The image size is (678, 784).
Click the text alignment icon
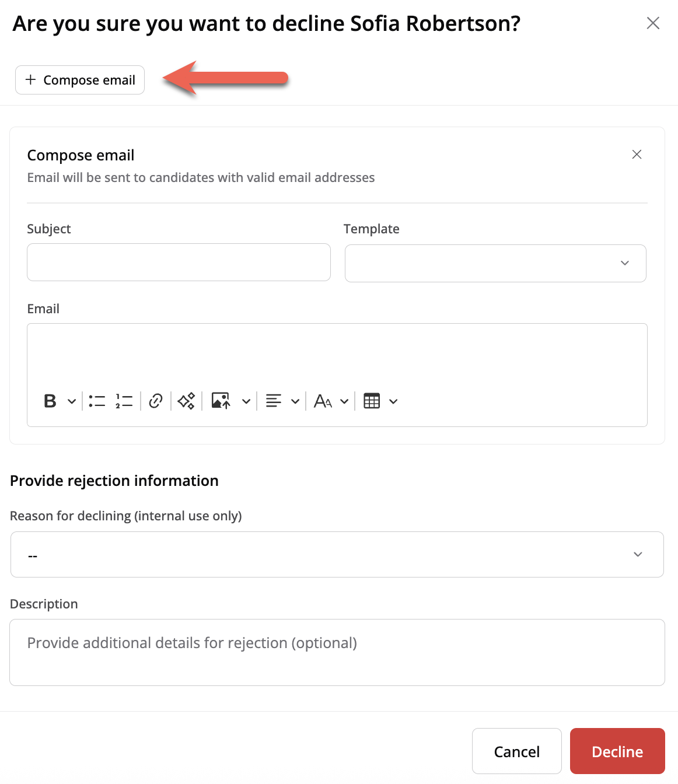click(274, 401)
